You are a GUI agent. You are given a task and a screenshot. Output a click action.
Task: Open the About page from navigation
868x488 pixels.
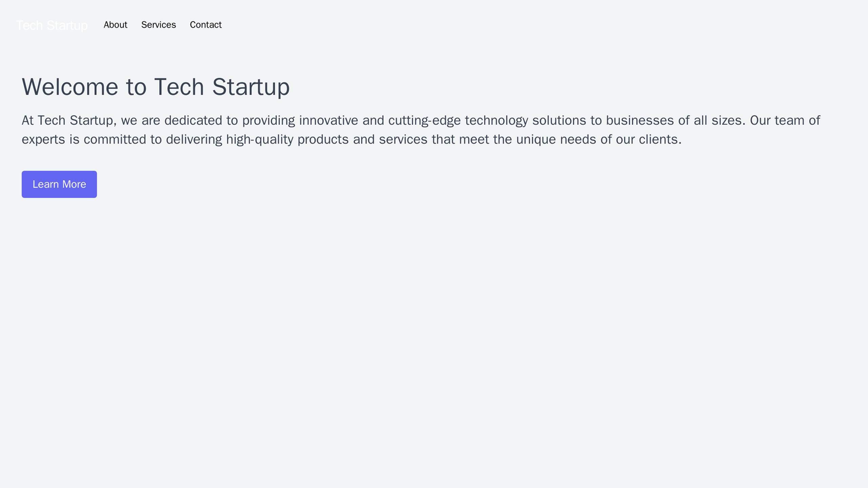114,25
